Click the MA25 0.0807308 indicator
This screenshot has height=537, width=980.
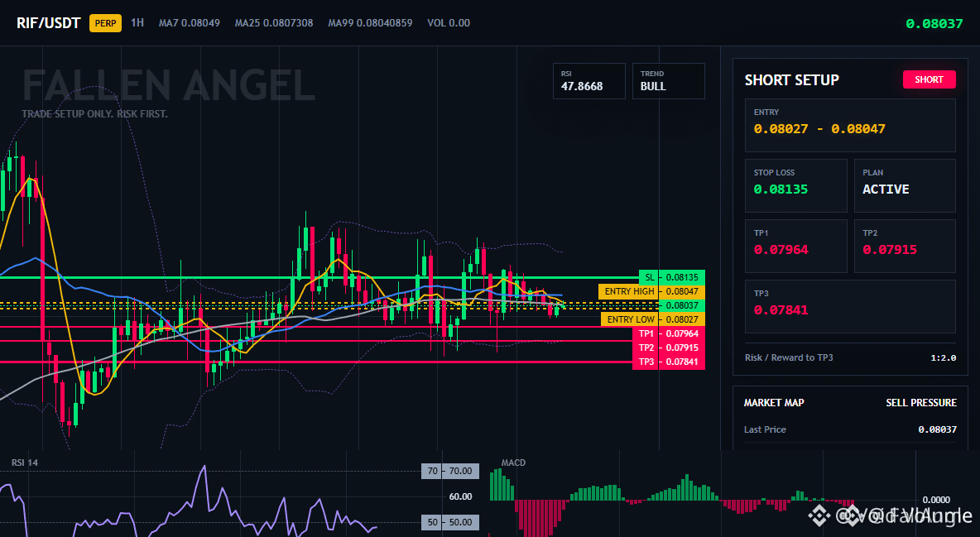274,23
